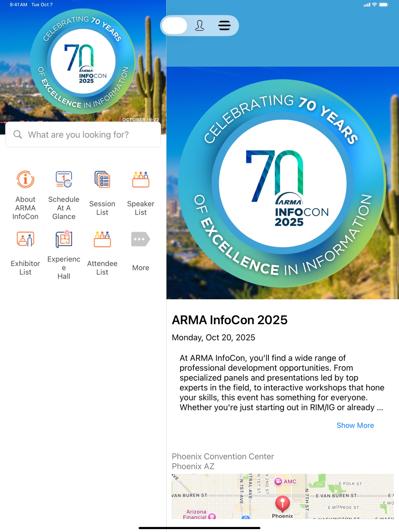Tap the blue transit marker on the map
This screenshot has height=532, width=399.
point(246,517)
